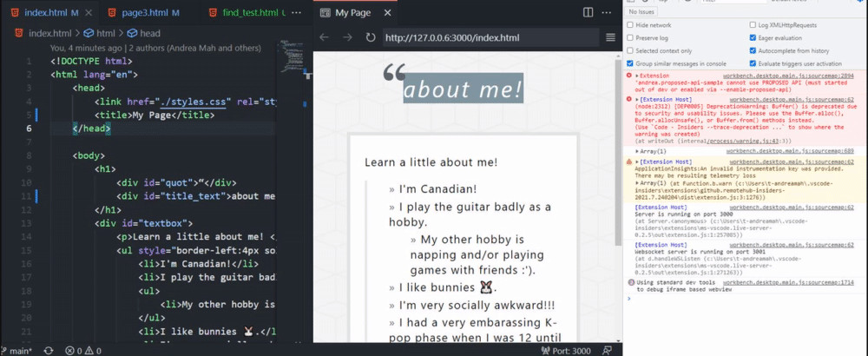Reload the browser preview page
The image size is (868, 356).
pos(371,37)
